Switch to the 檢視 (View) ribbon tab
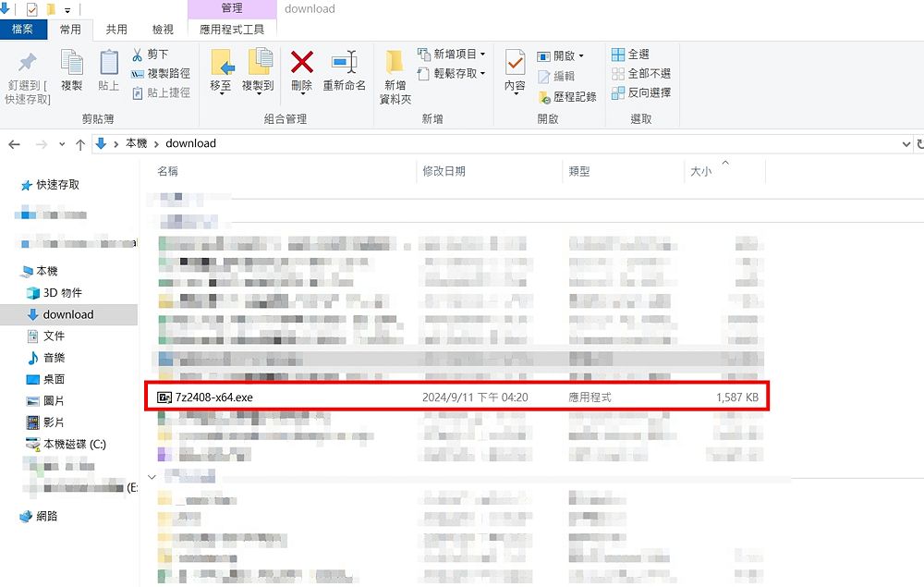The width and height of the screenshot is (924, 587). point(162,29)
